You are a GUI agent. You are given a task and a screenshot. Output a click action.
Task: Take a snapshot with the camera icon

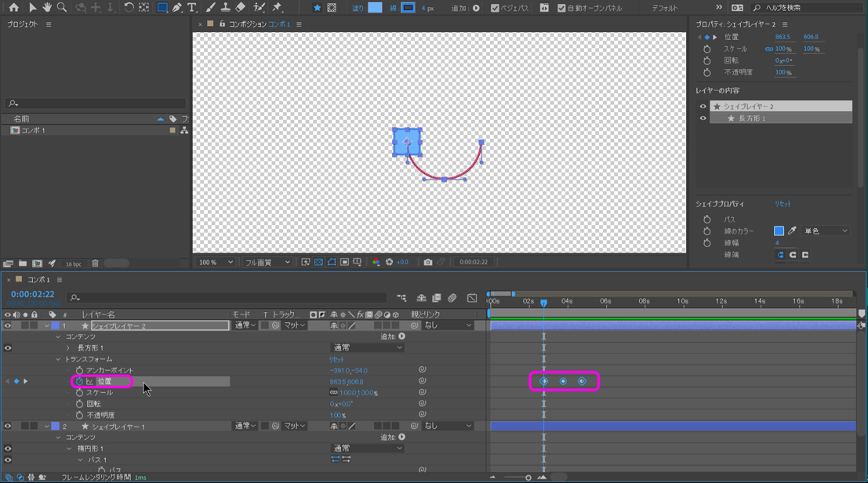(x=427, y=262)
